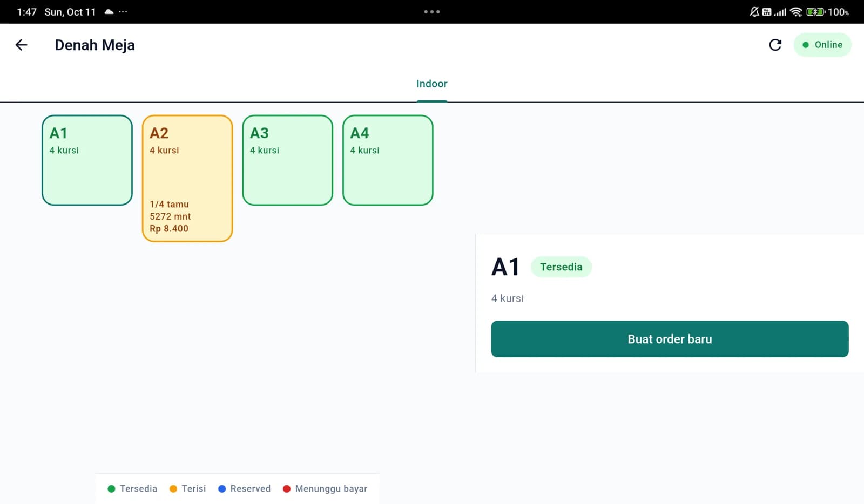Tap the Wi-Fi status bar icon

click(796, 12)
